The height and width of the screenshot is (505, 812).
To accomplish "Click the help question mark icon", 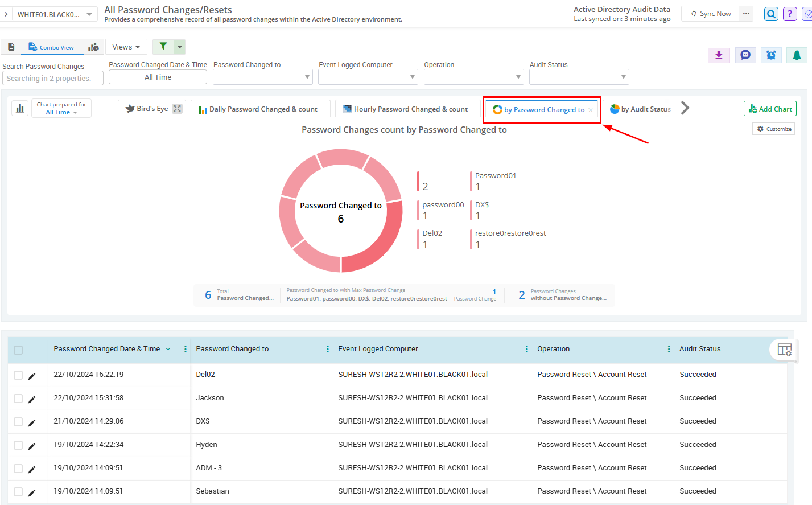I will pyautogui.click(x=790, y=14).
